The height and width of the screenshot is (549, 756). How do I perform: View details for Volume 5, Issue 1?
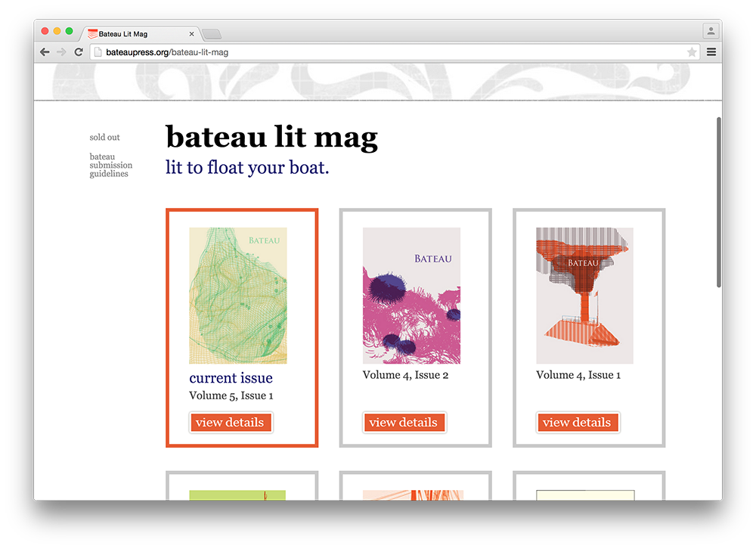230,423
